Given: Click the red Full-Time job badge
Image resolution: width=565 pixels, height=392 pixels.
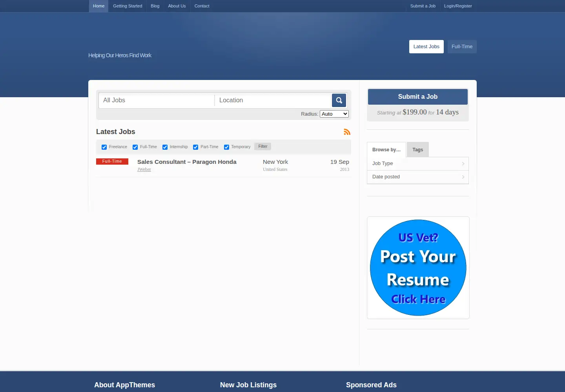Looking at the screenshot, I should coord(112,162).
